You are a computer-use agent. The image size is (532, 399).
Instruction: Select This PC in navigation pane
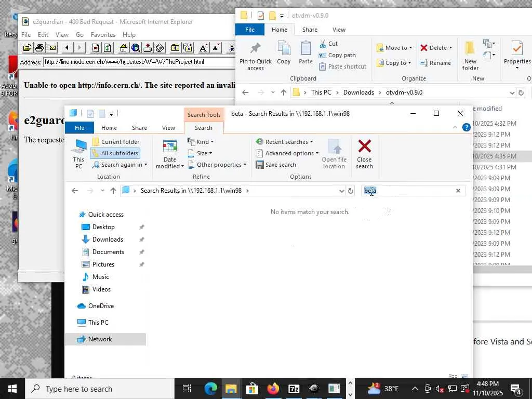98,322
